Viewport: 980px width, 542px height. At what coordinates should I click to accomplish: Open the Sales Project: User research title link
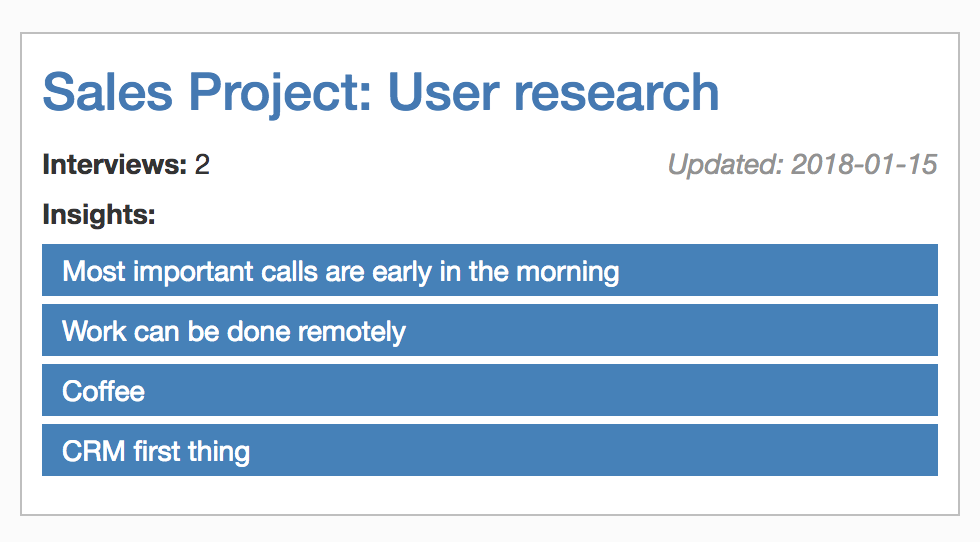pyautogui.click(x=381, y=93)
